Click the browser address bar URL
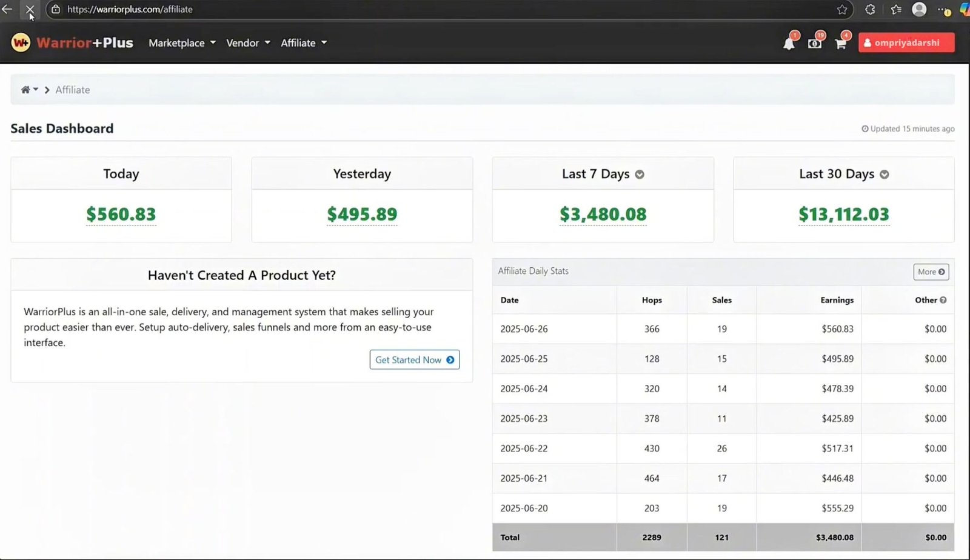Image resolution: width=970 pixels, height=560 pixels. 130,9
